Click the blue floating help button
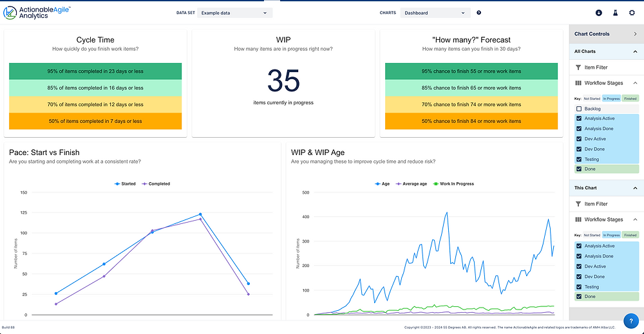 (630, 320)
